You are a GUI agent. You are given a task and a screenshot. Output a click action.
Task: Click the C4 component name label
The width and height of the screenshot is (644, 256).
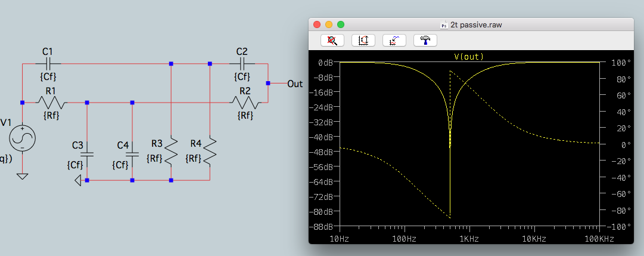tap(123, 145)
